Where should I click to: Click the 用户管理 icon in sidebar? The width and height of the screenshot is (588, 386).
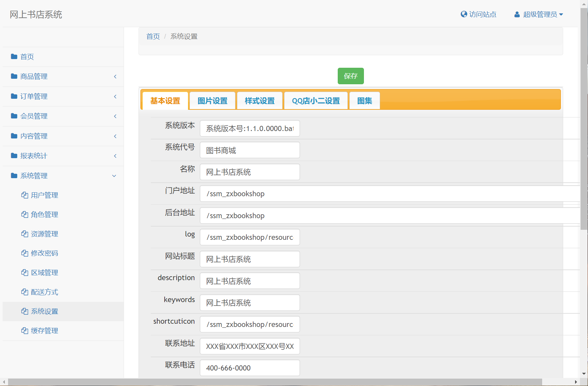[x=25, y=195]
